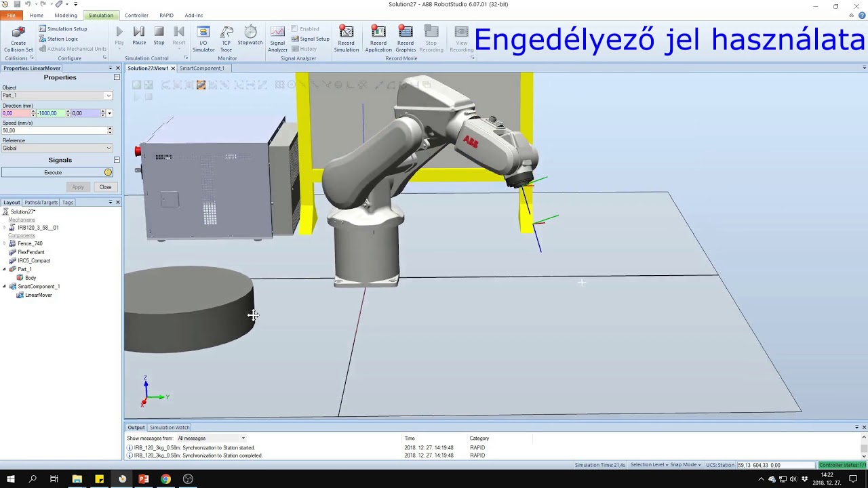Expand the Fence_740 tree node
The image size is (868, 488).
pyautogui.click(x=5, y=243)
